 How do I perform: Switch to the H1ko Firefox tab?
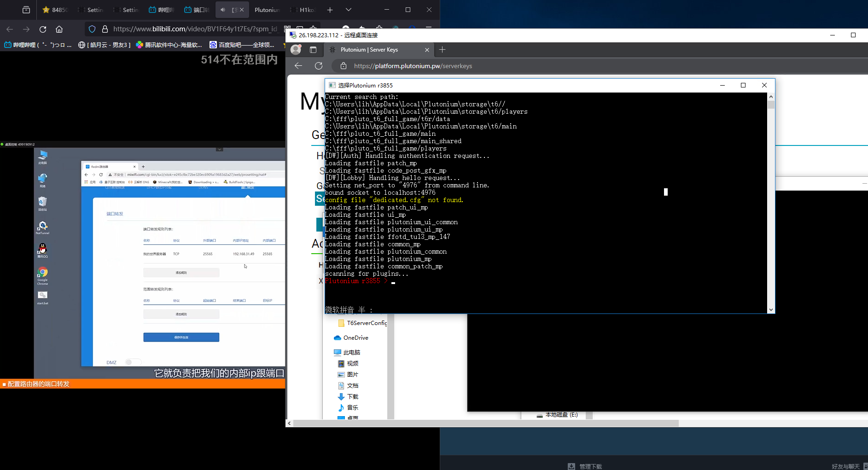303,10
